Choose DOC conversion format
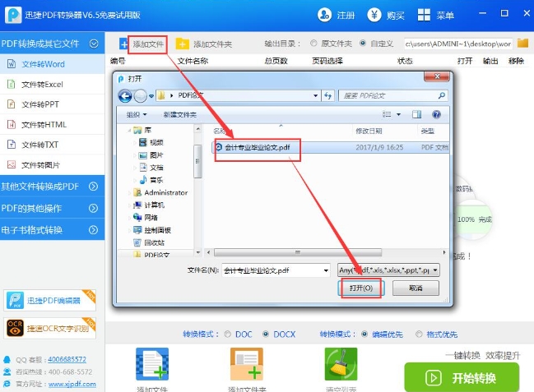This screenshot has height=392, width=534. (x=227, y=334)
